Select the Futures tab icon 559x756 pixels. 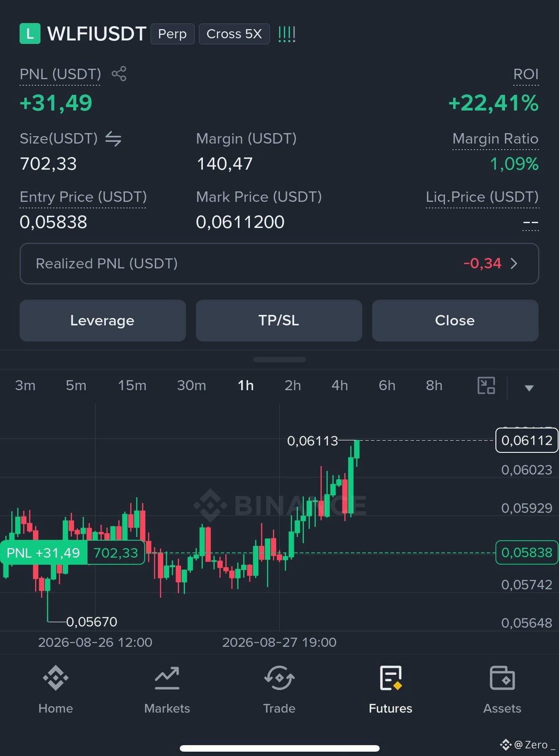coord(391,677)
